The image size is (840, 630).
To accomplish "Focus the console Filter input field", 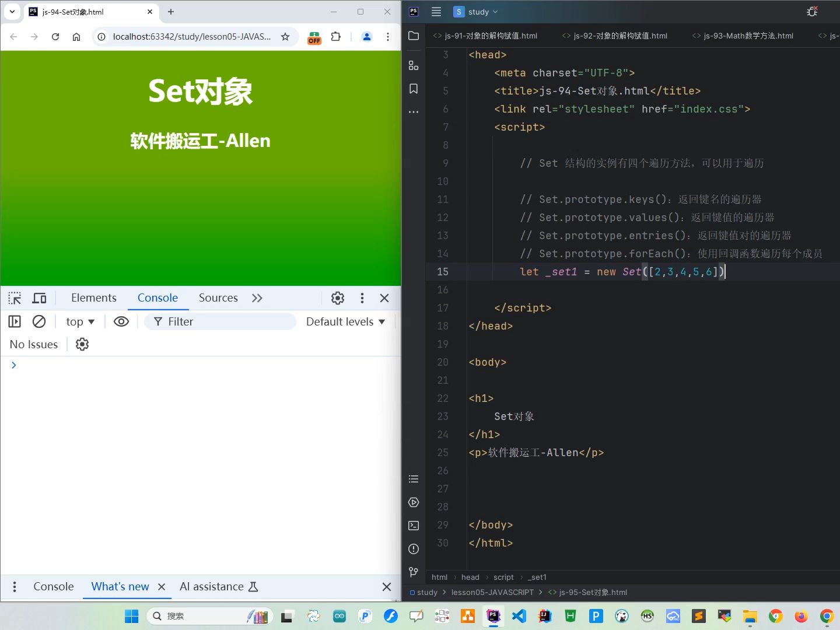I will click(220, 321).
